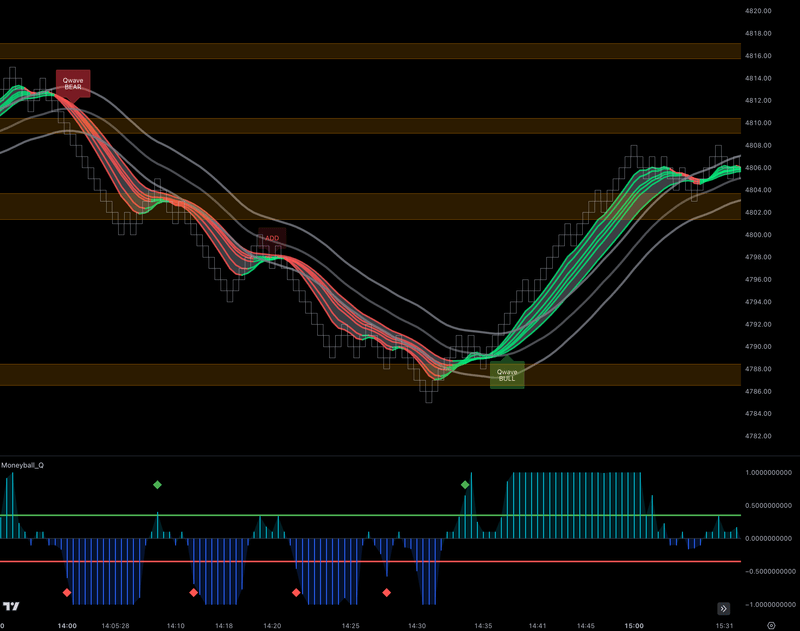Expand the hidden panel using the double-chevron button
The height and width of the screenshot is (631, 800).
pos(723,606)
